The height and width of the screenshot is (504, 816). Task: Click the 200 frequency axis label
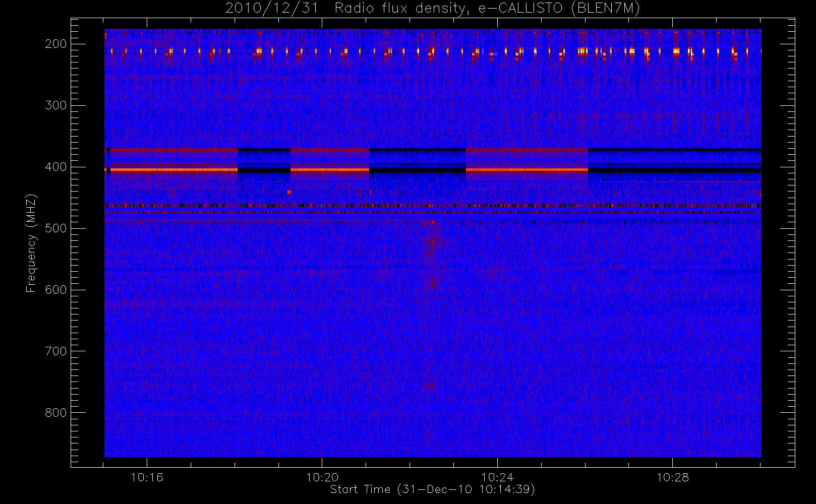pos(56,44)
